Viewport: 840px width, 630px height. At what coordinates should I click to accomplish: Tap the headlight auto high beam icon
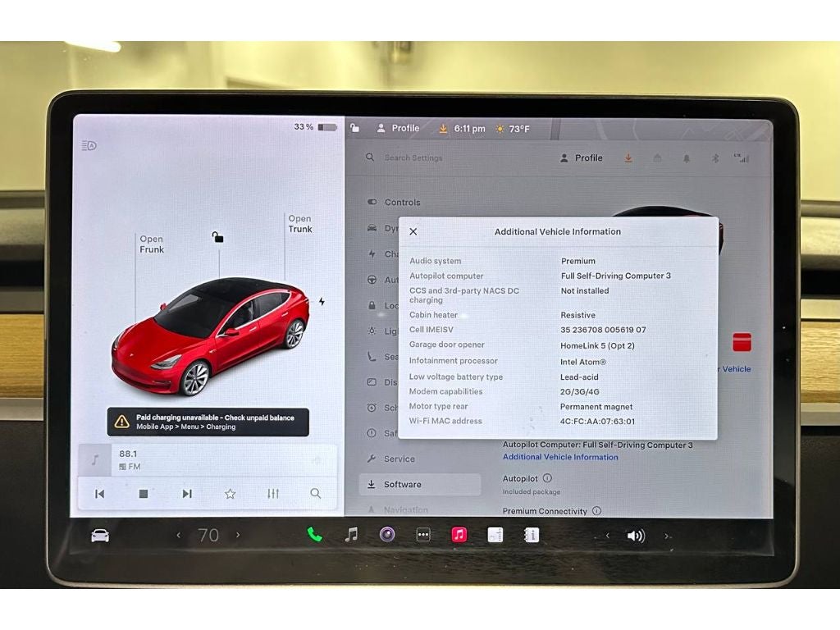[89, 146]
